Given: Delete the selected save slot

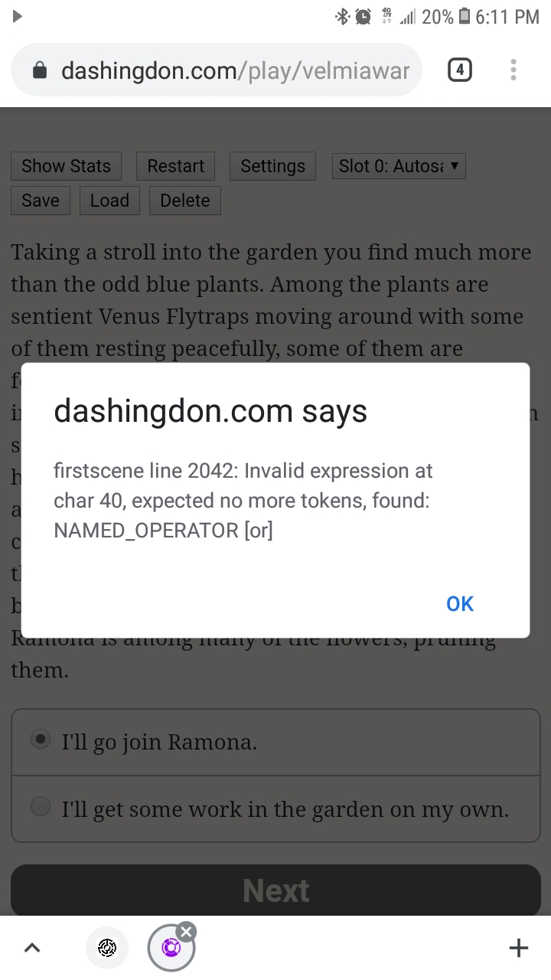Looking at the screenshot, I should tap(185, 201).
